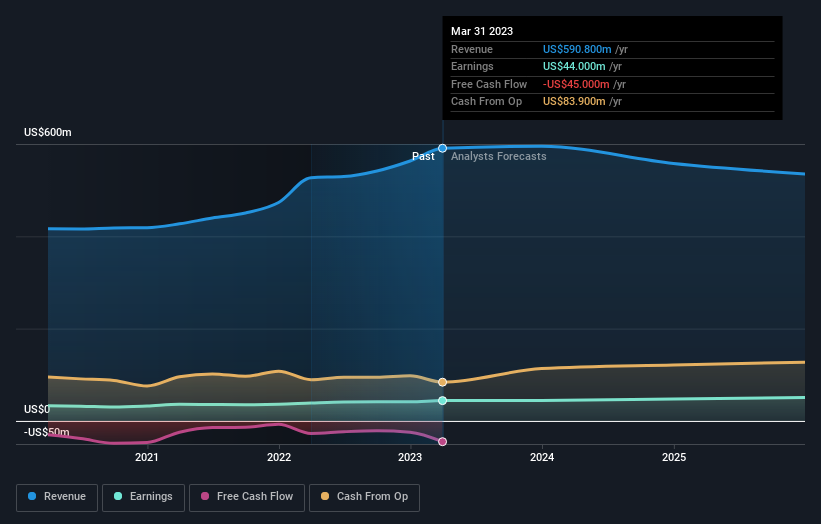This screenshot has width=821, height=524.
Task: Click the Free Cash Flow marker dot
Action: point(442,442)
